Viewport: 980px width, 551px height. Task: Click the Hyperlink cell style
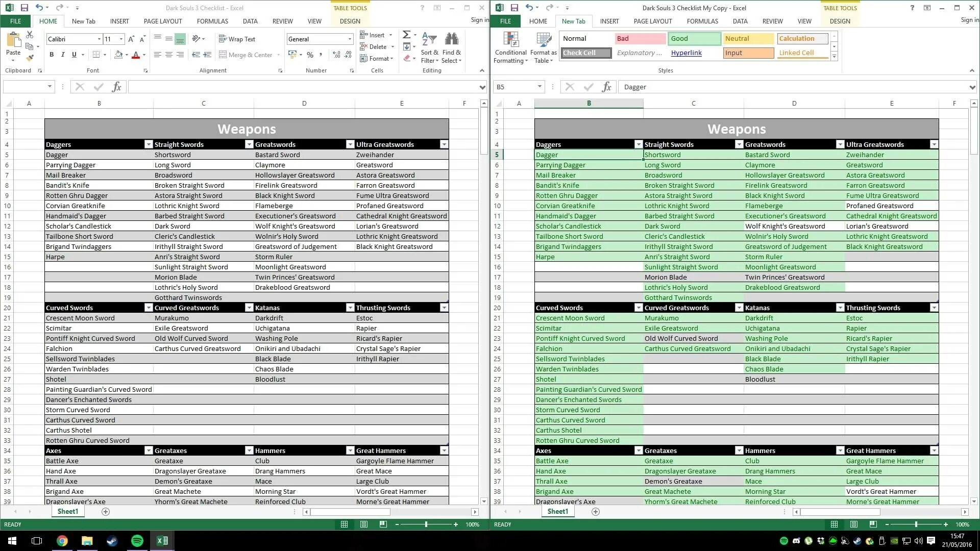click(686, 53)
